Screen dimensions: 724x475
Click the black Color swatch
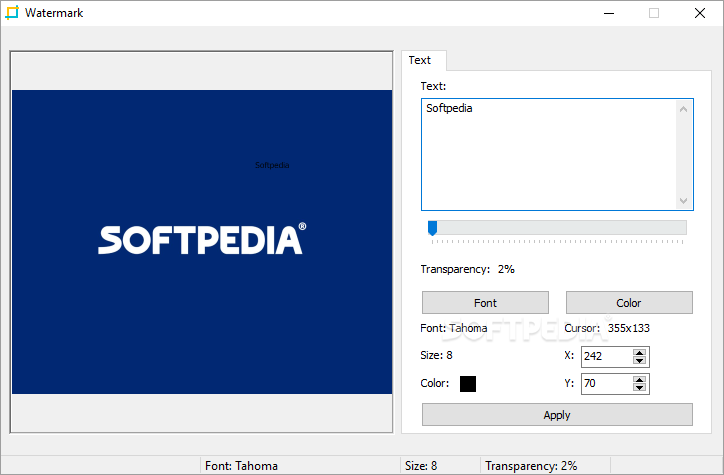tap(468, 384)
